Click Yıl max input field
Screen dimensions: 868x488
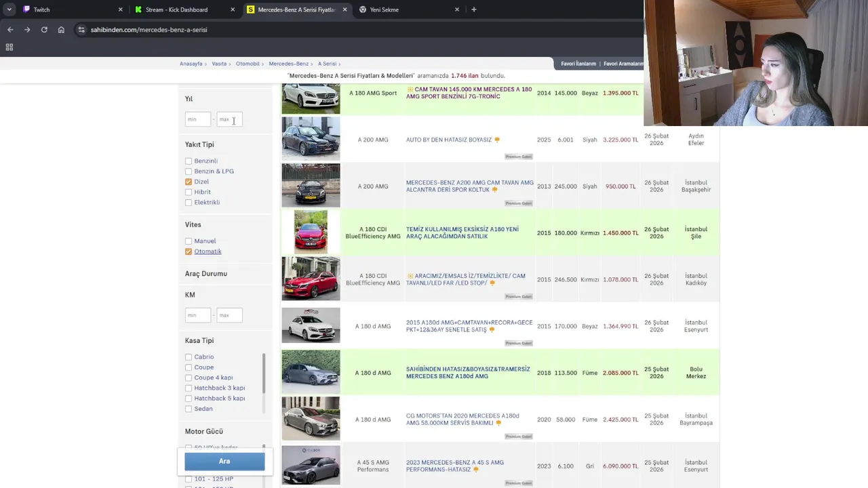pos(229,119)
